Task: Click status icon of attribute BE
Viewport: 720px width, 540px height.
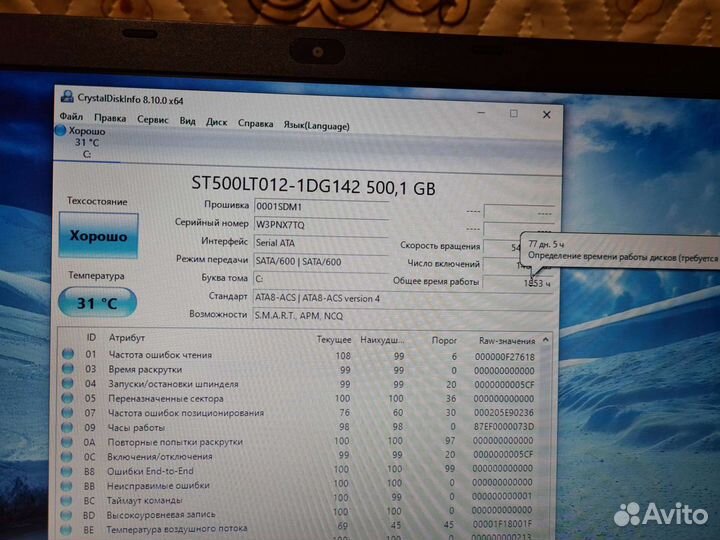Action: tap(66, 529)
